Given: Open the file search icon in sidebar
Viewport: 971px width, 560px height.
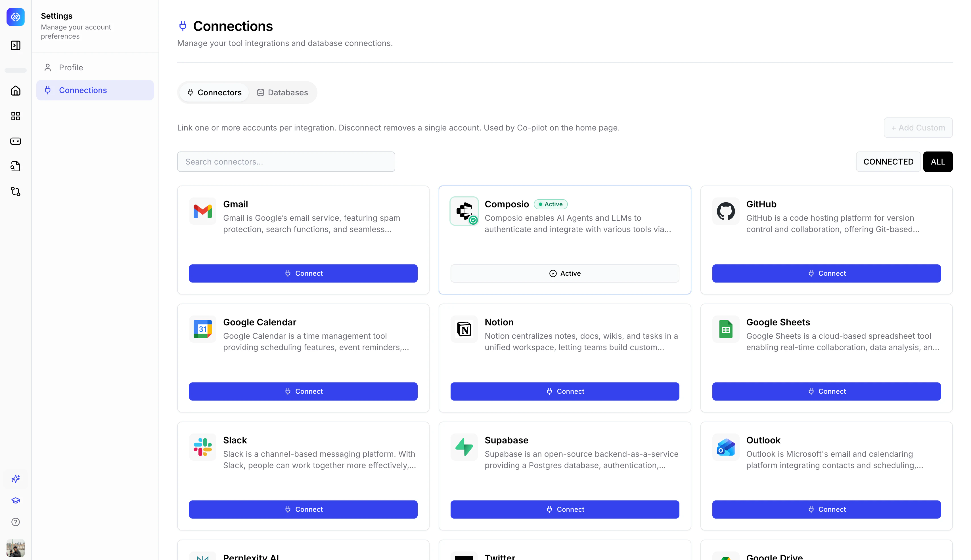Looking at the screenshot, I should (15, 166).
